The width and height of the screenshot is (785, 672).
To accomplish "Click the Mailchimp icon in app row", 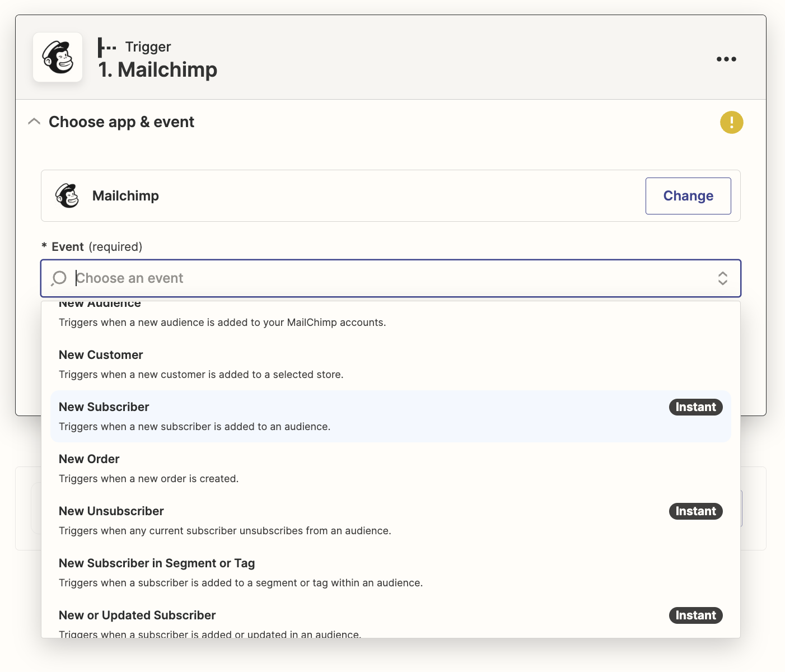I will click(67, 195).
